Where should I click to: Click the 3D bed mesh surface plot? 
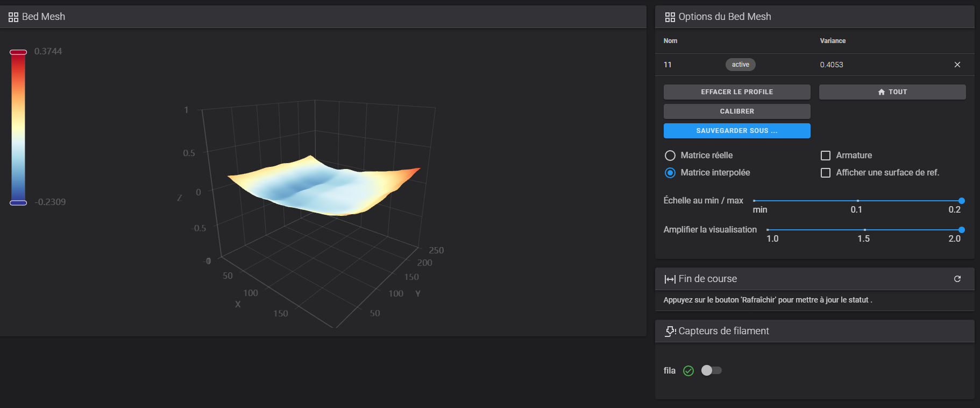click(324, 186)
